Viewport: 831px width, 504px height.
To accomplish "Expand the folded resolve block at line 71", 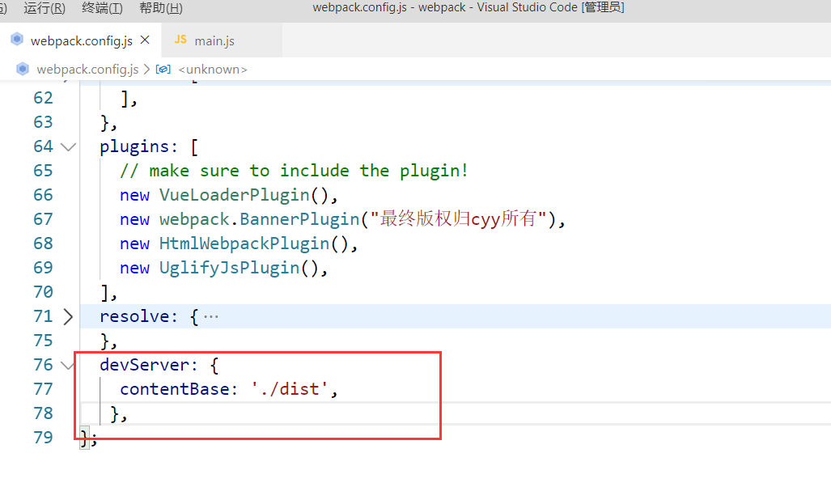I will 68,316.
